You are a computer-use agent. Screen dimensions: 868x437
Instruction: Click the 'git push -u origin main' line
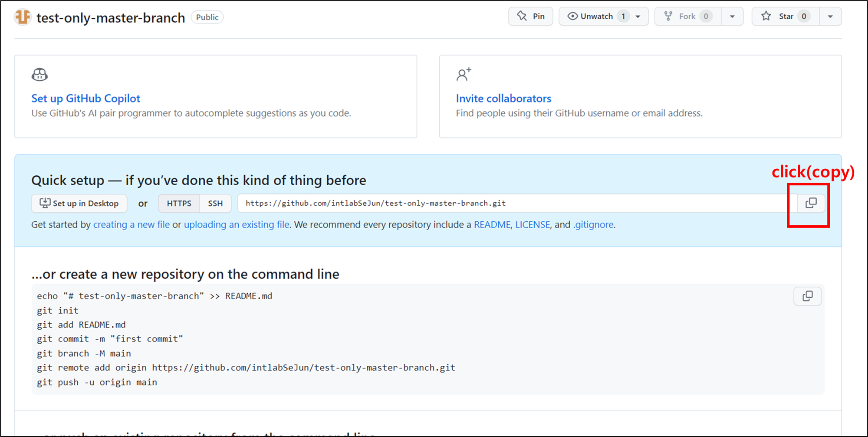pos(97,382)
